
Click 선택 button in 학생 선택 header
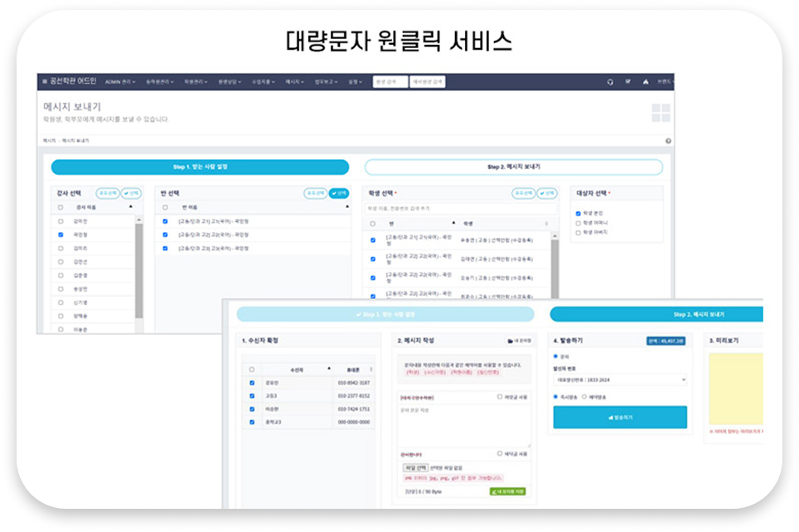(x=547, y=193)
